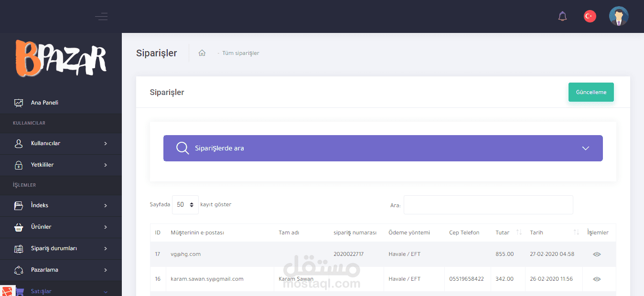Open Ürünler menu item
The height and width of the screenshot is (296, 644).
[61, 227]
